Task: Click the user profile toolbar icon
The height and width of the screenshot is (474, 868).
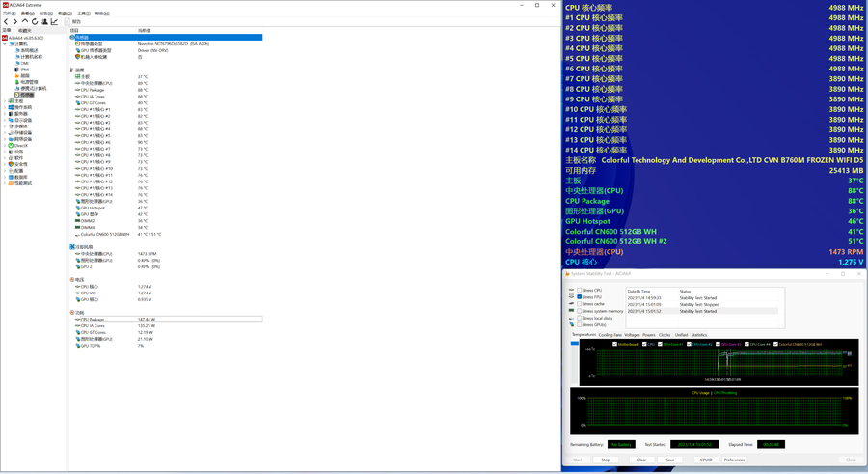Action: click(x=44, y=21)
